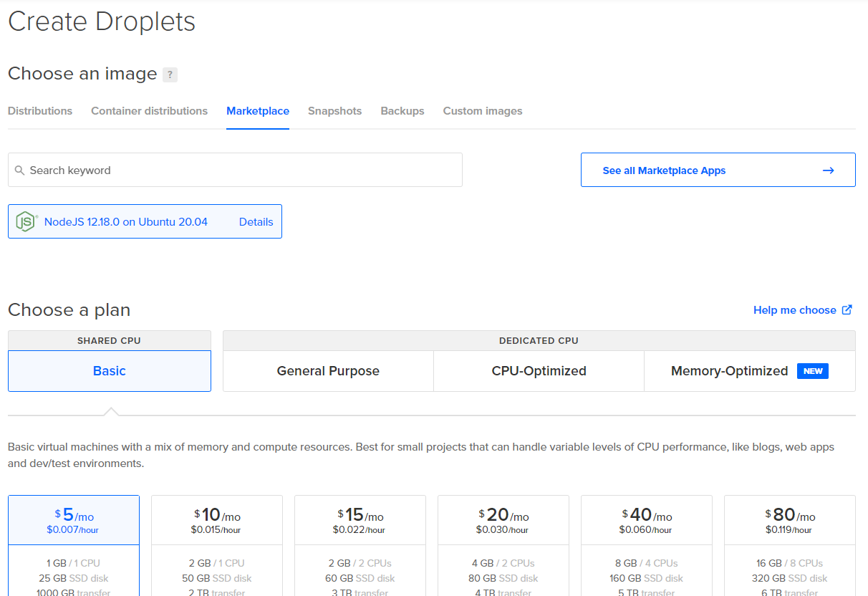The image size is (868, 596).
Task: Go to the Backups tab
Action: point(402,111)
